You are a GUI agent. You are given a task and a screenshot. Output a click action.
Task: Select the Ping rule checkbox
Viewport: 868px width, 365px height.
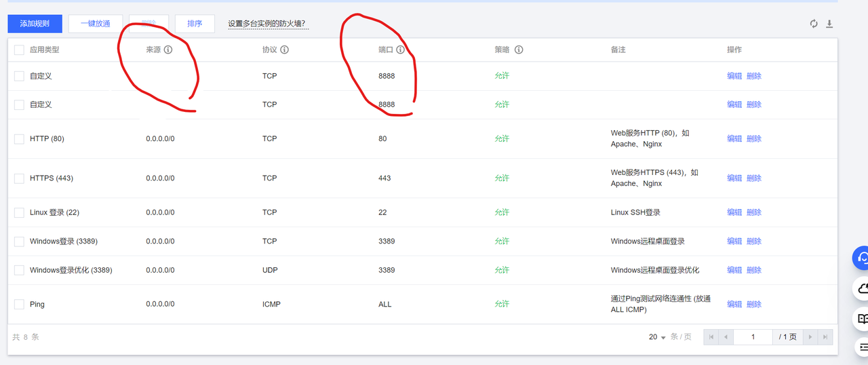19,304
